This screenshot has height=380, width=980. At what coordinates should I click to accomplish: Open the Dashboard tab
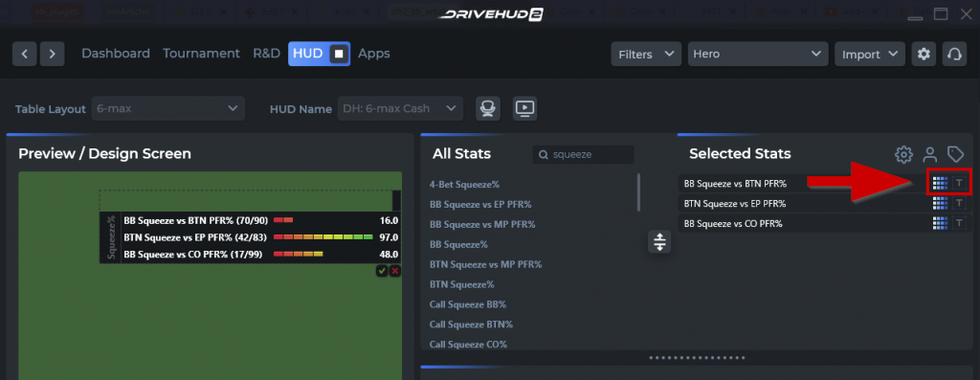[116, 54]
